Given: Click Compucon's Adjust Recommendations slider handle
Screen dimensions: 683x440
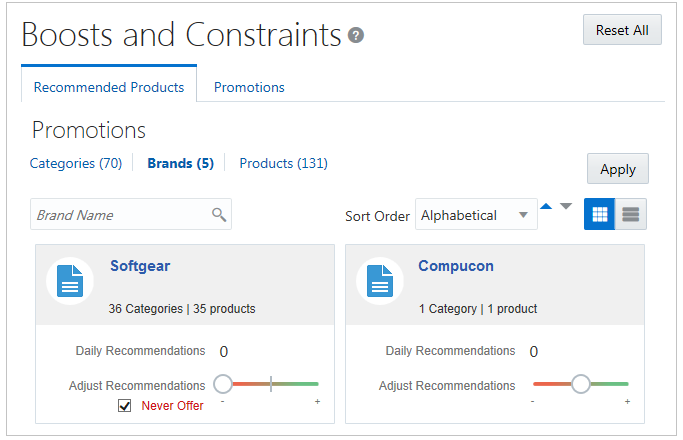Looking at the screenshot, I should [x=580, y=384].
